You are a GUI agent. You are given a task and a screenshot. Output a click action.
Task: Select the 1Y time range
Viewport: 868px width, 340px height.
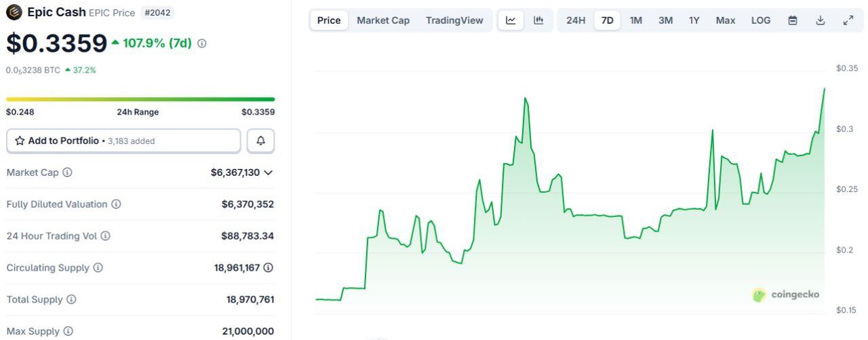coord(694,20)
